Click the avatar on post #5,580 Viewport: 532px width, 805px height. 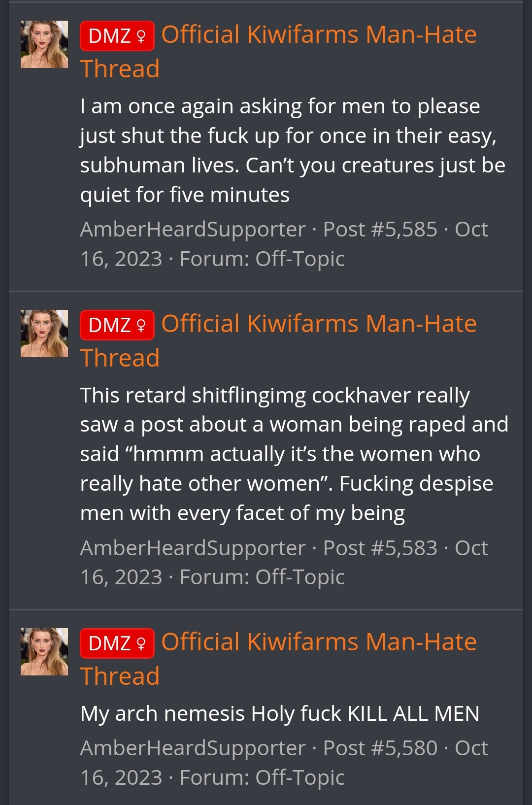tap(44, 652)
